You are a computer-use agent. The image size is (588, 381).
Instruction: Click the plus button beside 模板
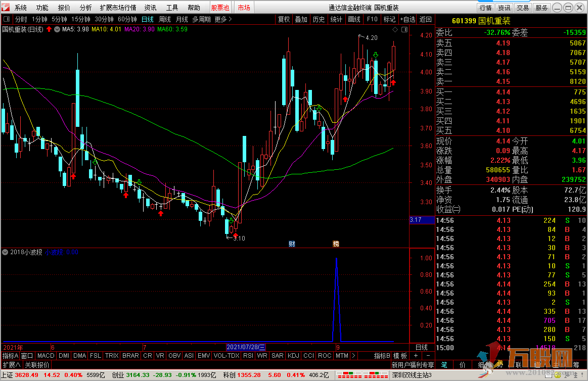[416, 356]
